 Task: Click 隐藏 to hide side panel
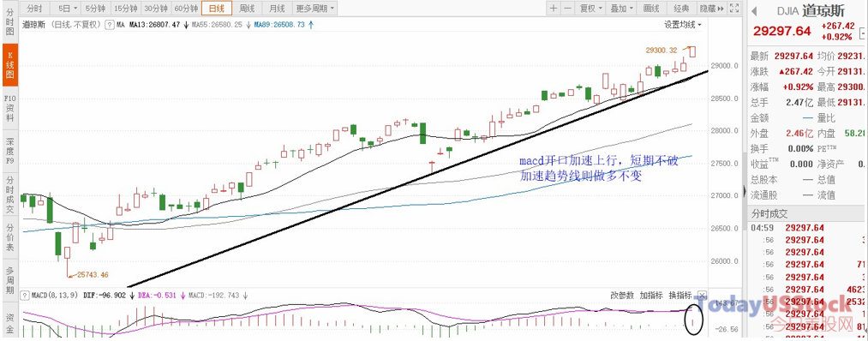click(x=712, y=9)
